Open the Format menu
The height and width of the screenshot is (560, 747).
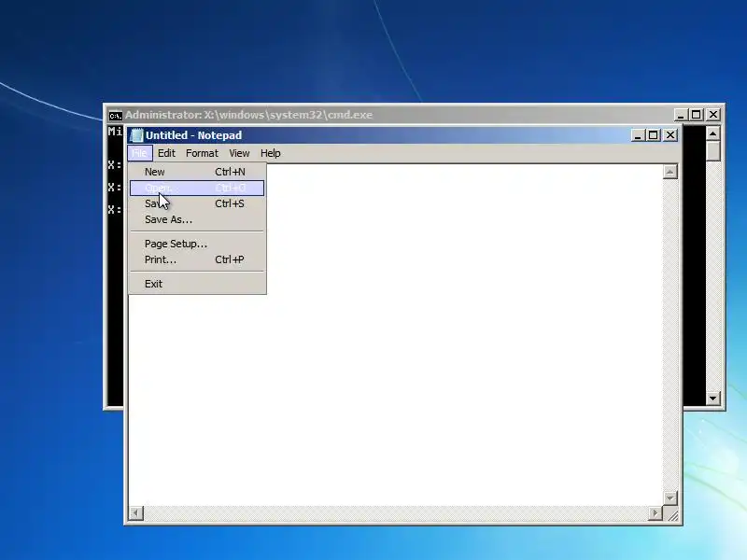click(x=202, y=153)
